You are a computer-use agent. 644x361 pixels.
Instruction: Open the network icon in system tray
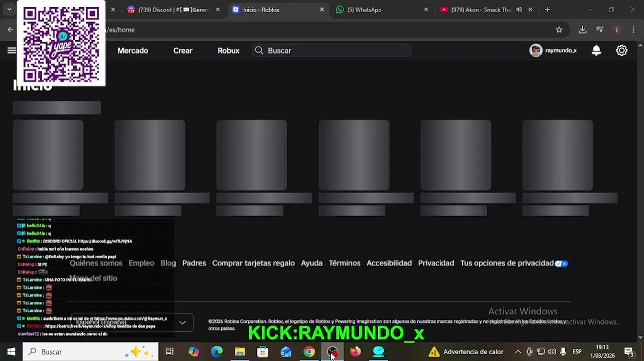click(541, 351)
